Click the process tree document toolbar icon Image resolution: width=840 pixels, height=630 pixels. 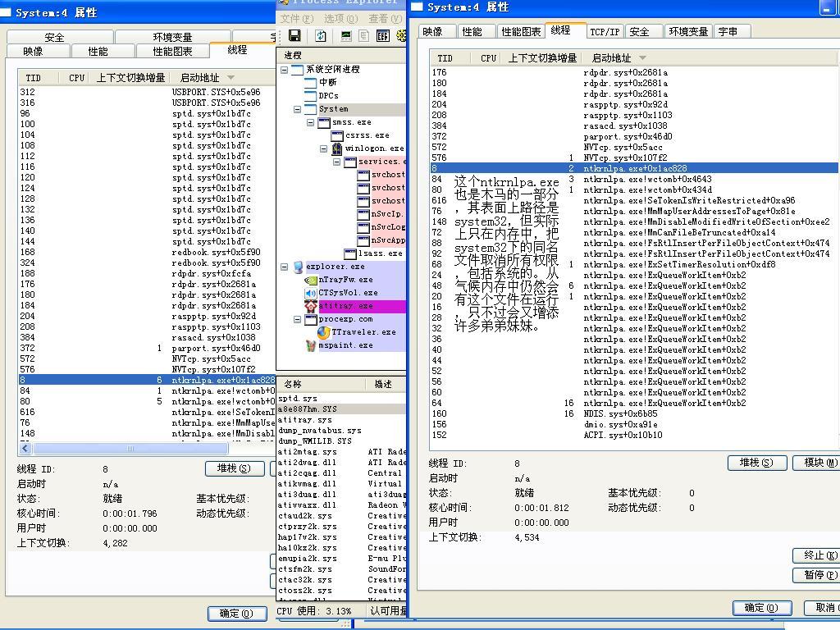364,36
